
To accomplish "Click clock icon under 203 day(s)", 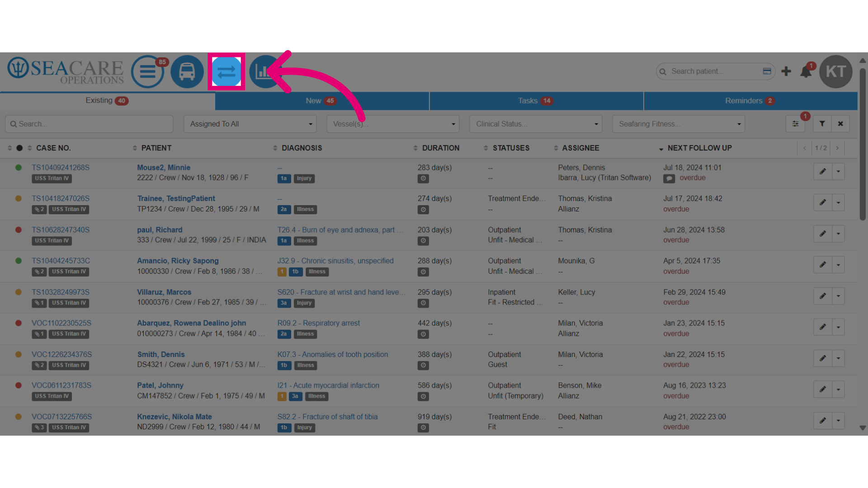I will tap(423, 241).
